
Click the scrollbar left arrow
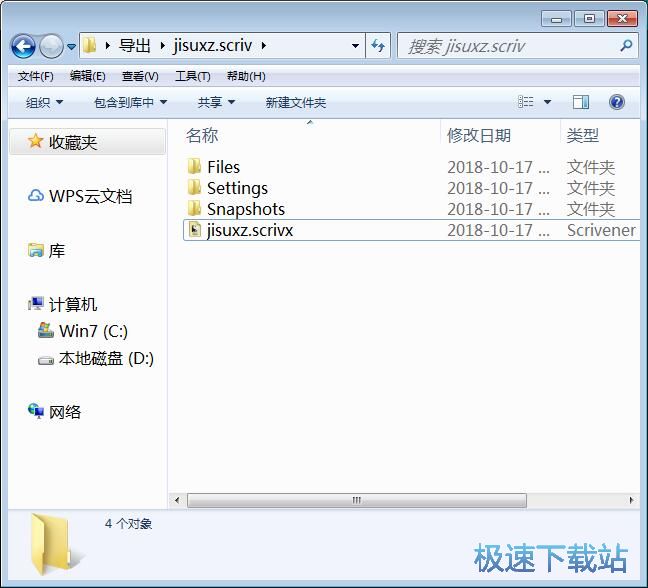(177, 500)
